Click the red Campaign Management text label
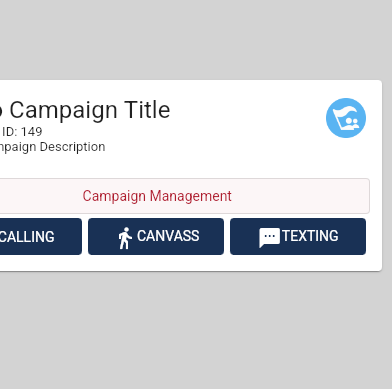The image size is (392, 389). [157, 196]
